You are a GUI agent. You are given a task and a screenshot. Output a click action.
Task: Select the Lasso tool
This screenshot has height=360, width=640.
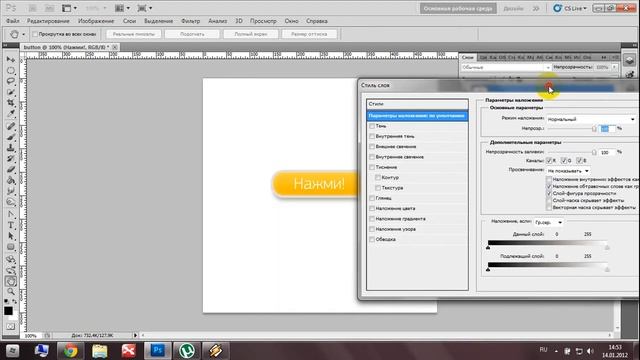point(11,81)
